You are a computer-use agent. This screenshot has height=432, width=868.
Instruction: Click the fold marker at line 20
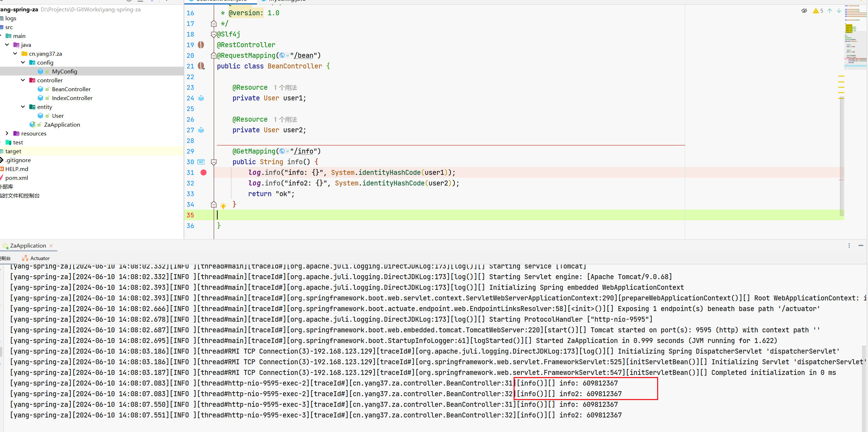click(214, 55)
